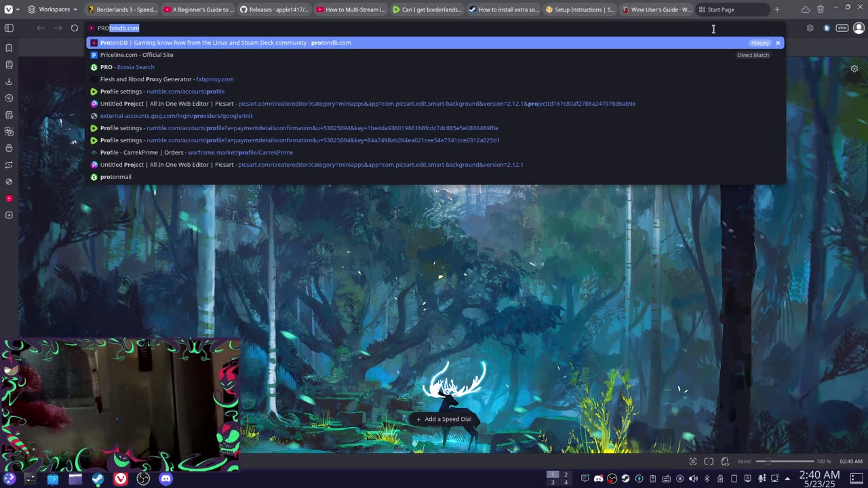Switch to How to Multi-Stream tab
Image resolution: width=868 pixels, height=488 pixels.
click(x=351, y=9)
